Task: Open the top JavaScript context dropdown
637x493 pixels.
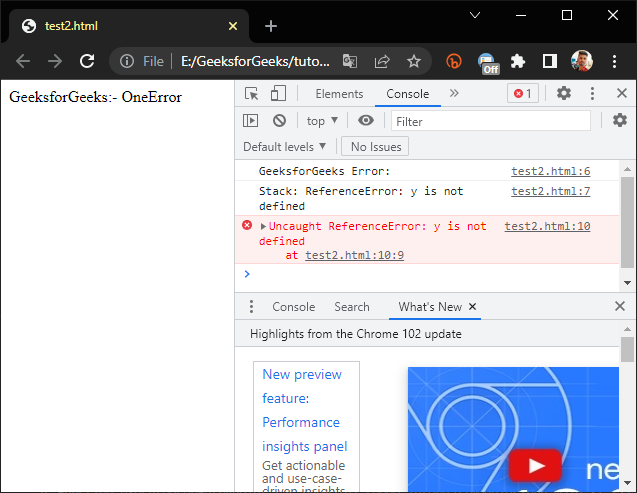Action: (322, 121)
